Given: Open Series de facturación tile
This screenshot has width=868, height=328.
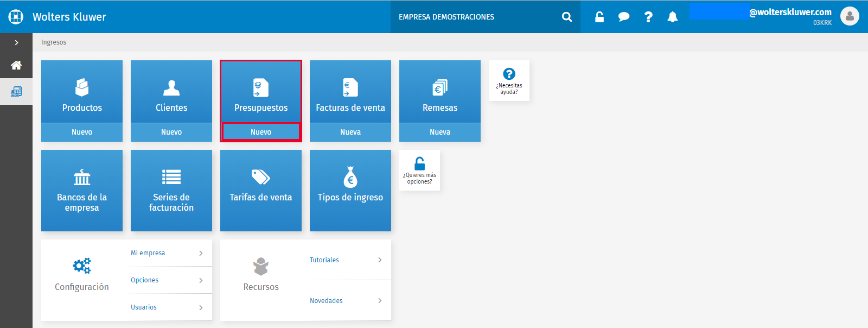Looking at the screenshot, I should pyautogui.click(x=171, y=191).
